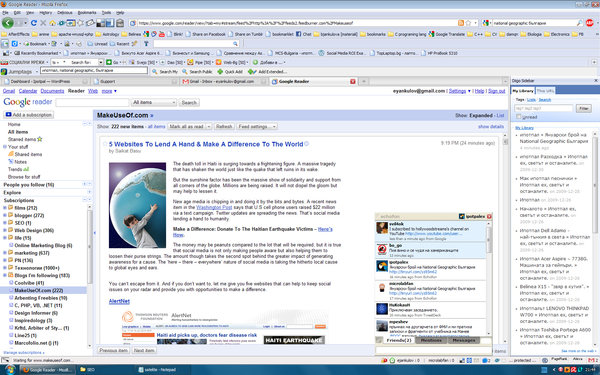
Task: Switch to Mentions tab in echofon popup
Action: click(x=431, y=340)
